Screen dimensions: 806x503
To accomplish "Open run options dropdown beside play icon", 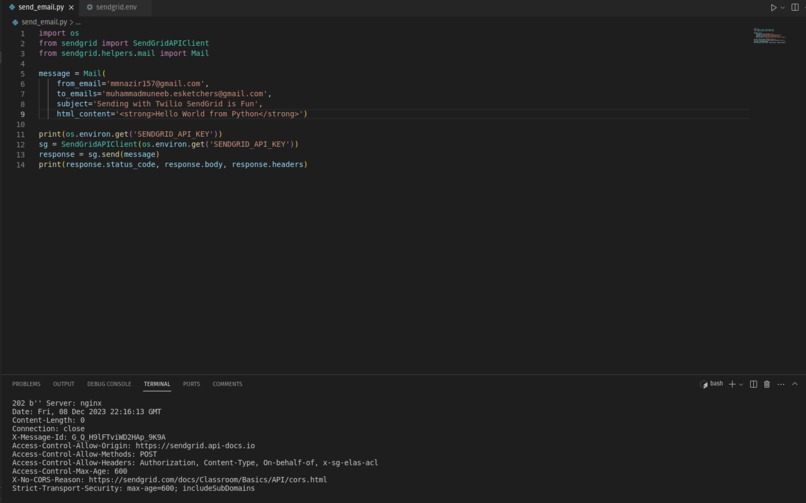I will click(782, 8).
